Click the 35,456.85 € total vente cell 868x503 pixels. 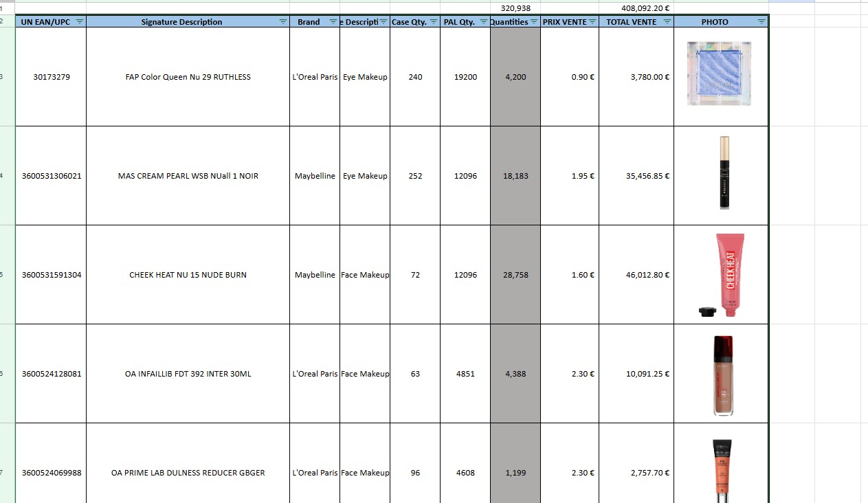636,176
